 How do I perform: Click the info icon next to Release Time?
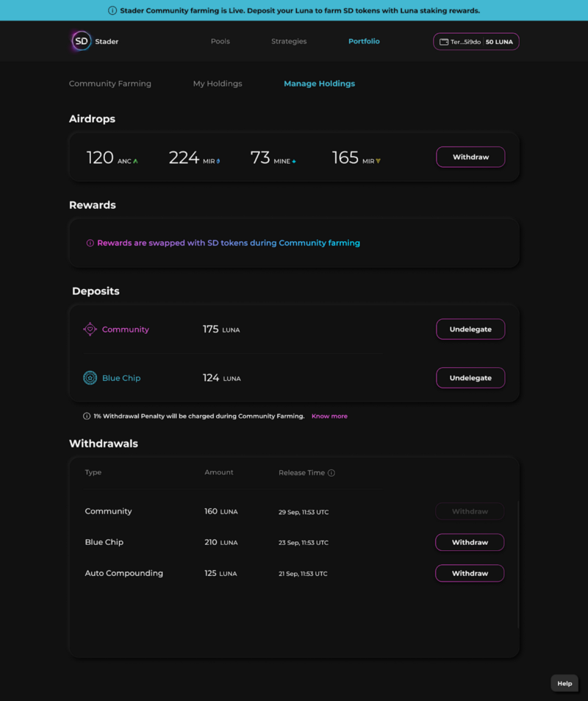pos(331,473)
